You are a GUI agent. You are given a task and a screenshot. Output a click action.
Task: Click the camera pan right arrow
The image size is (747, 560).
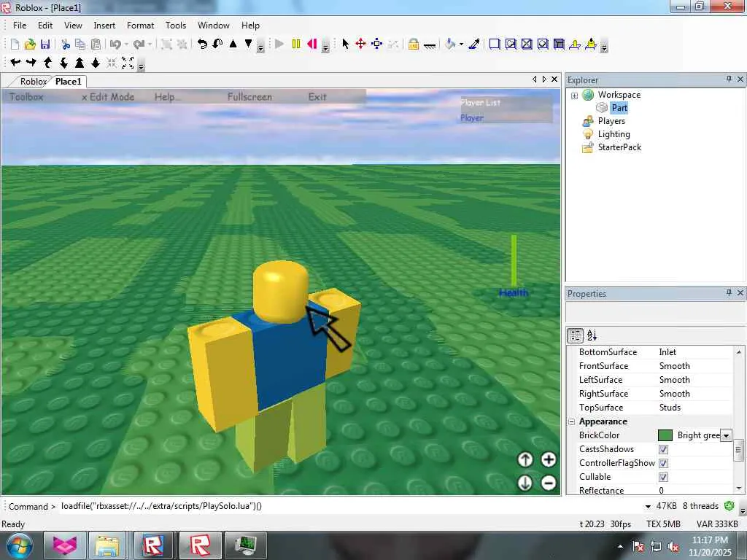(x=31, y=63)
